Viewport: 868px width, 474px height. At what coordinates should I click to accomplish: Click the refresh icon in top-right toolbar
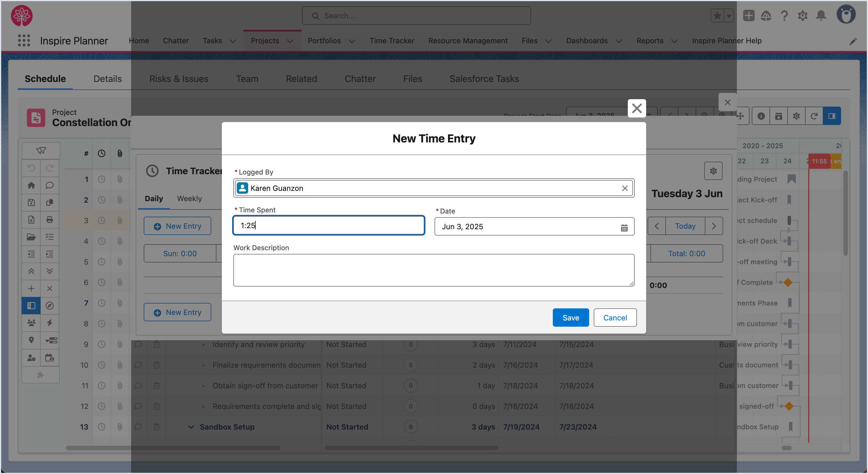coord(814,116)
